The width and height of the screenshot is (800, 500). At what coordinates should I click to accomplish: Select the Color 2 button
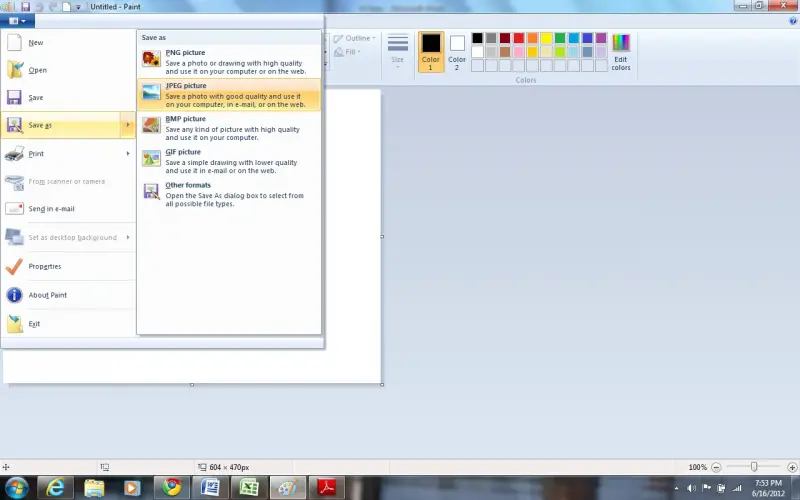[x=457, y=52]
